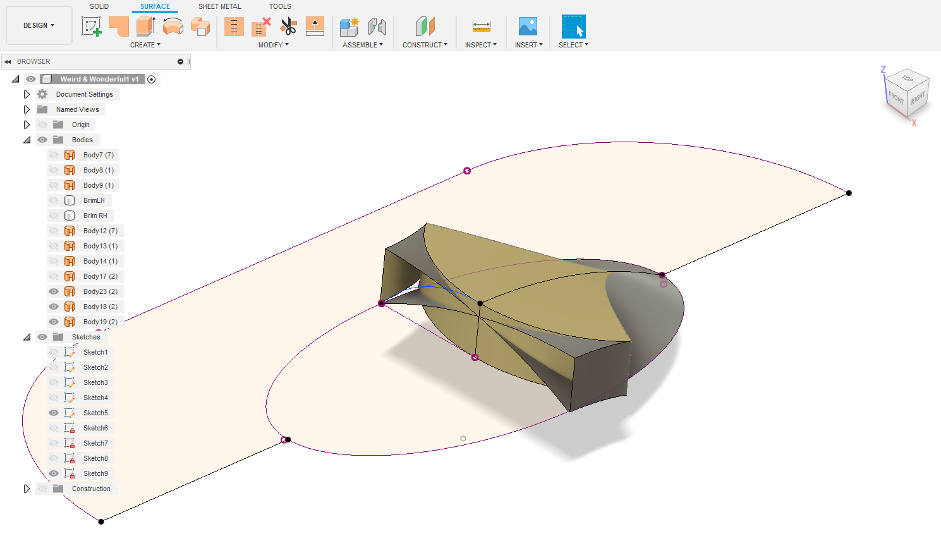The width and height of the screenshot is (941, 560).
Task: Click the BrimLH body icon
Action: click(70, 200)
